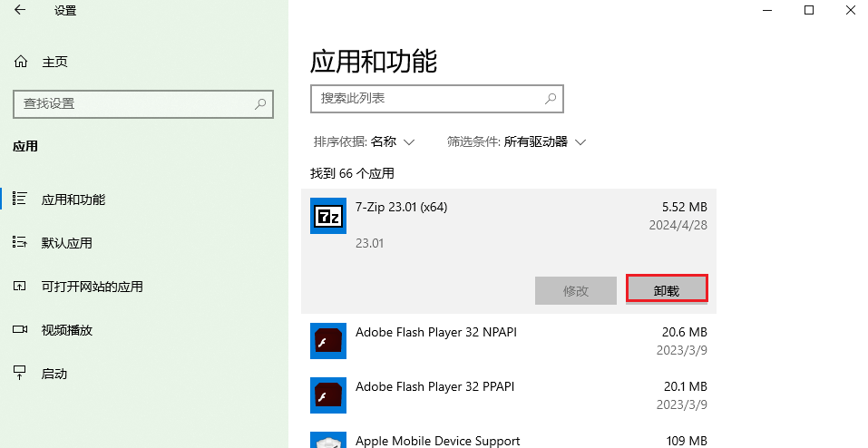Click the 20.1 MB size value
Viewport: 868px width, 448px height.
click(686, 386)
